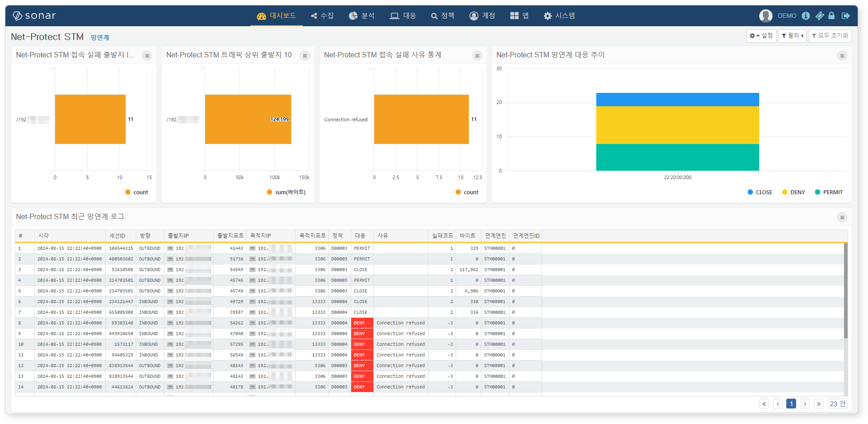Viewport: 868px width, 424px height.
Task: Open menu of 접속 실패 사유 통계 widget
Action: tap(477, 56)
